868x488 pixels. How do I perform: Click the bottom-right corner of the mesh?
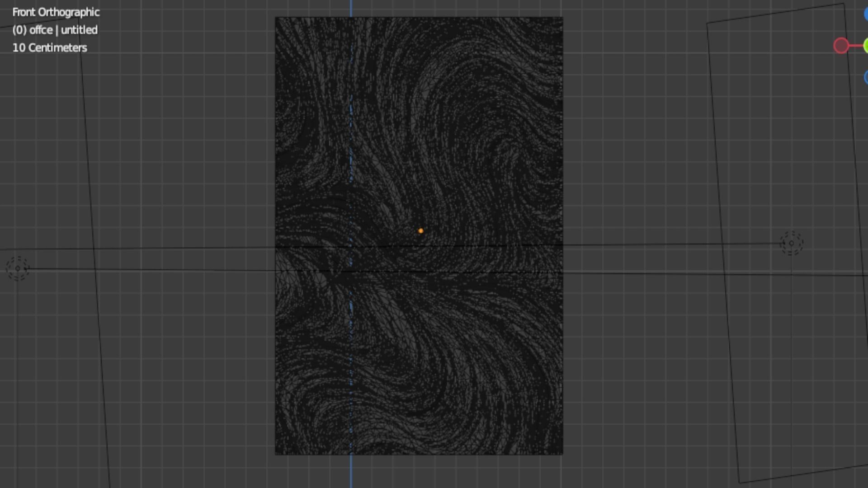[562, 454]
